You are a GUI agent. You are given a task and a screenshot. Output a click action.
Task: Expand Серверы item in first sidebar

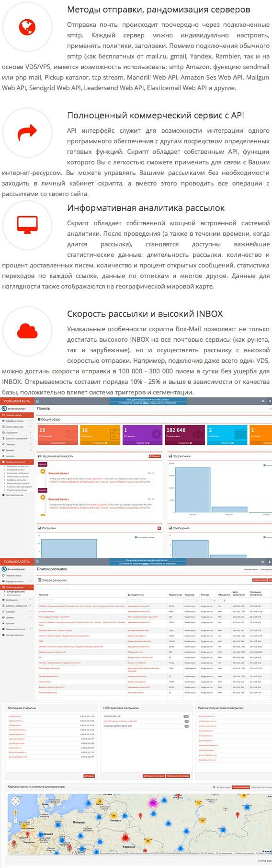pyautogui.click(x=17, y=444)
